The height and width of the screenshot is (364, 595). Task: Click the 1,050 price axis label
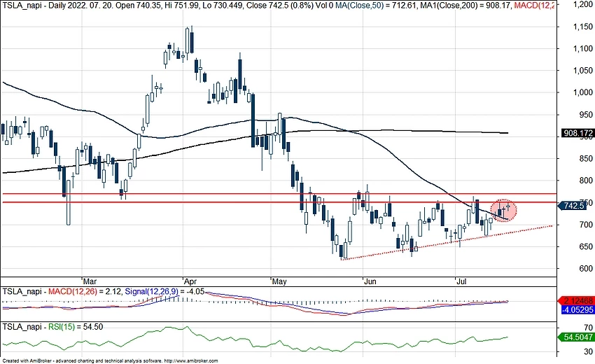tap(583, 70)
